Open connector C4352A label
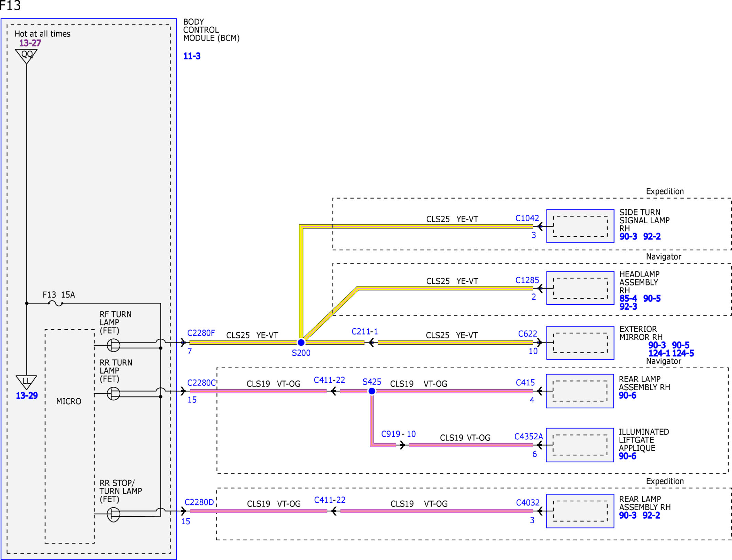732x560 pixels. tap(529, 436)
